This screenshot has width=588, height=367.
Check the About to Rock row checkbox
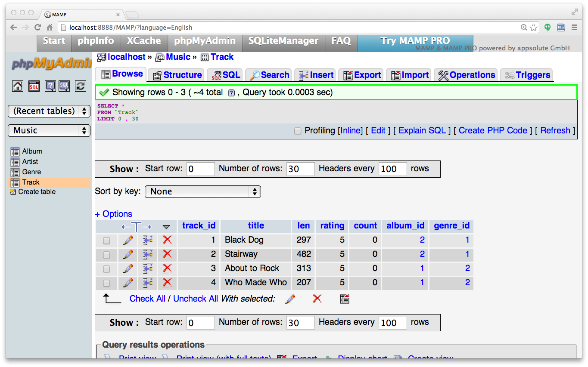[106, 269]
